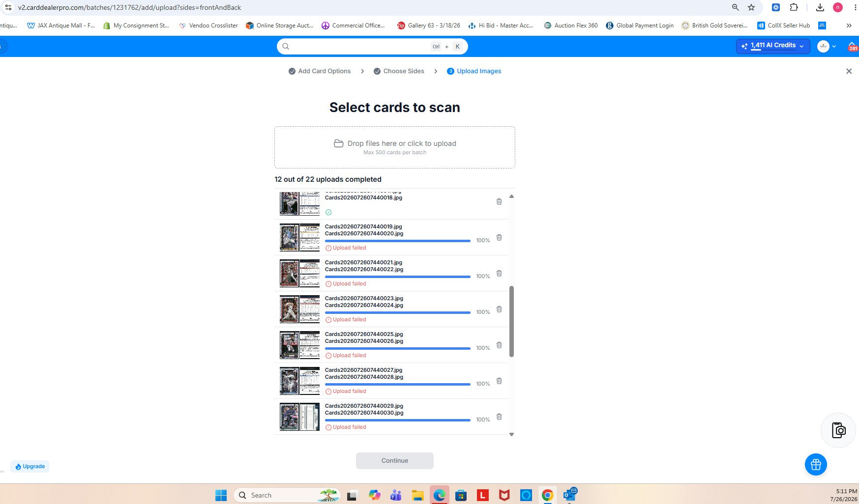Open the blue gear extension icon
859x504 pixels.
775,7
